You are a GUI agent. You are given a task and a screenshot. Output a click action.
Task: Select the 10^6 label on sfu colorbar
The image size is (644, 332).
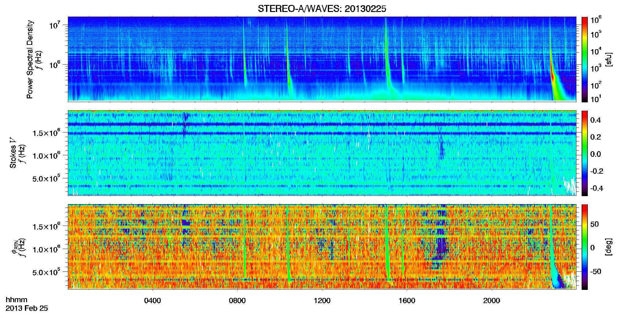(x=596, y=20)
